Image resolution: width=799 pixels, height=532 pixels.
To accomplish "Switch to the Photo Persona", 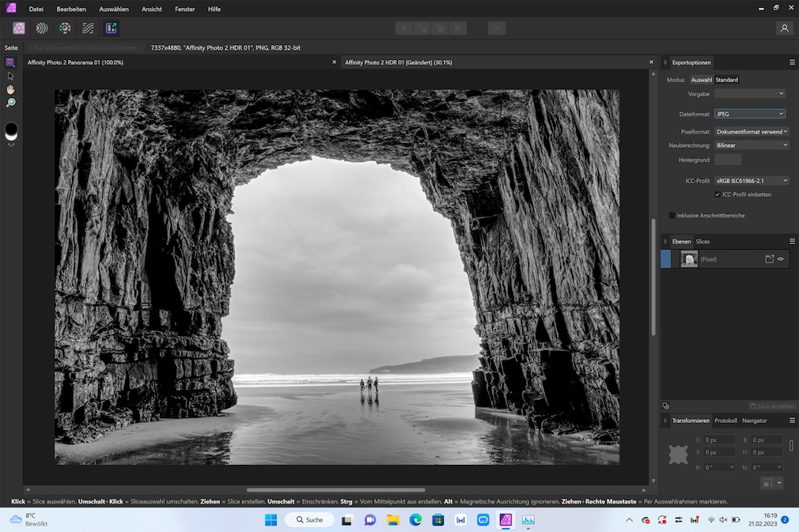I will [x=19, y=28].
